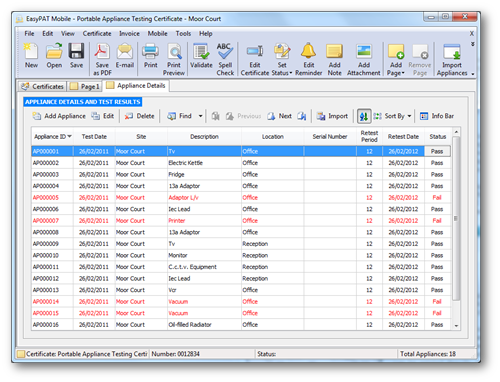Expand toolbar overflow chevron at right
500x382 pixels.
pos(472,44)
